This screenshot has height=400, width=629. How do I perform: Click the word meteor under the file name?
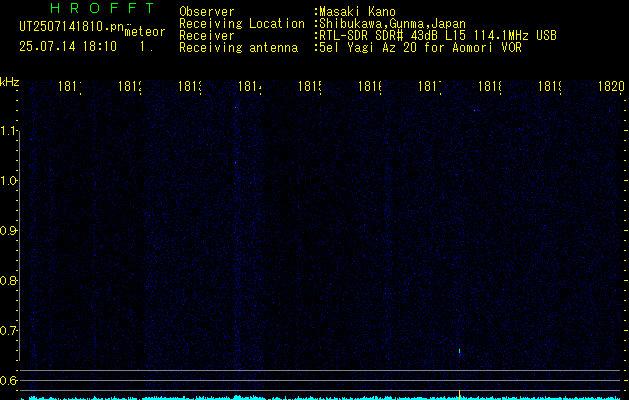(144, 32)
